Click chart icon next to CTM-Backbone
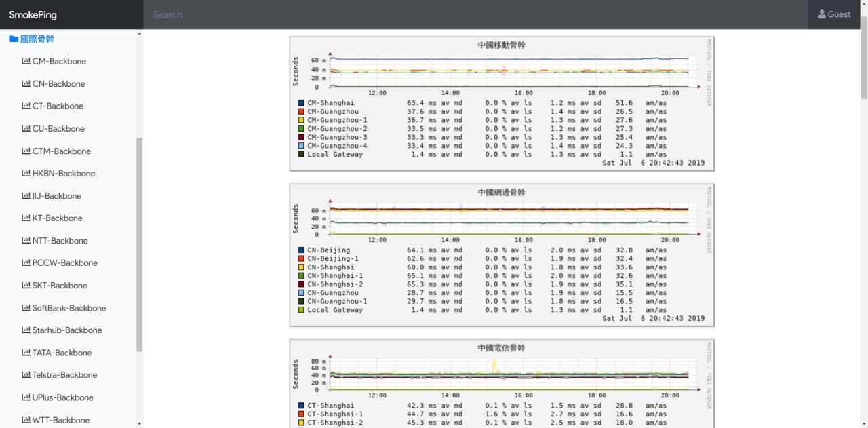The width and height of the screenshot is (868, 428). [26, 151]
